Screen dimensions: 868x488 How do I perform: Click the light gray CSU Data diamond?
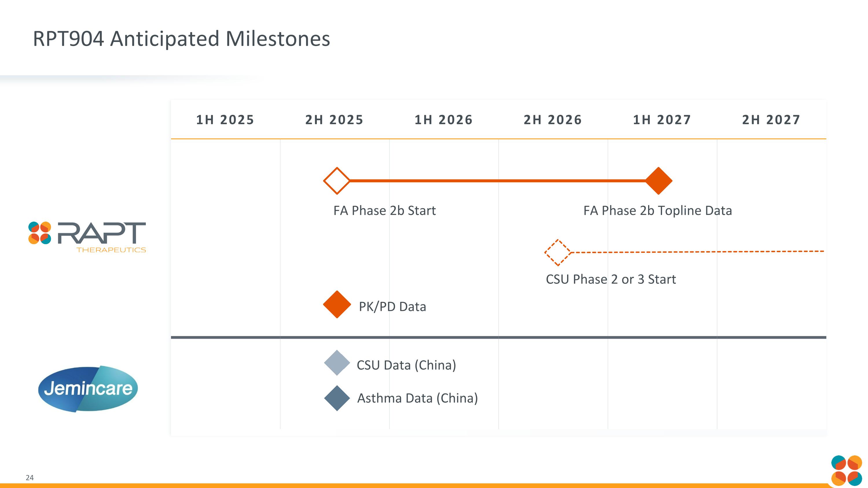pyautogui.click(x=336, y=363)
